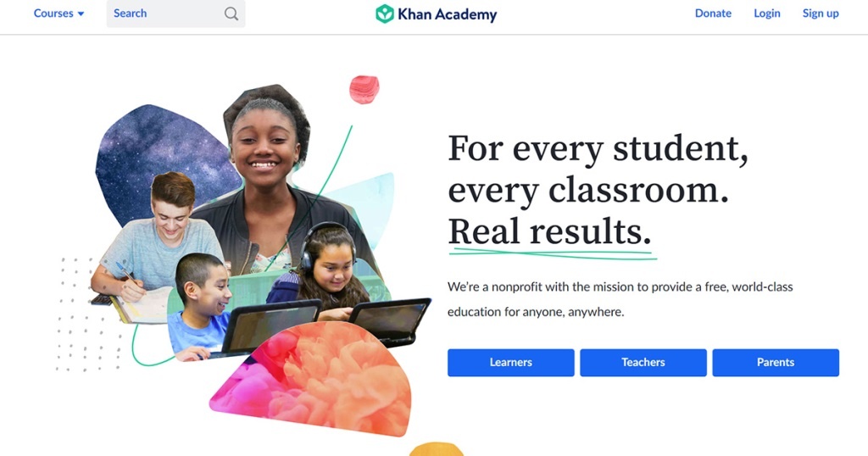Select the Sign up link

click(x=821, y=14)
